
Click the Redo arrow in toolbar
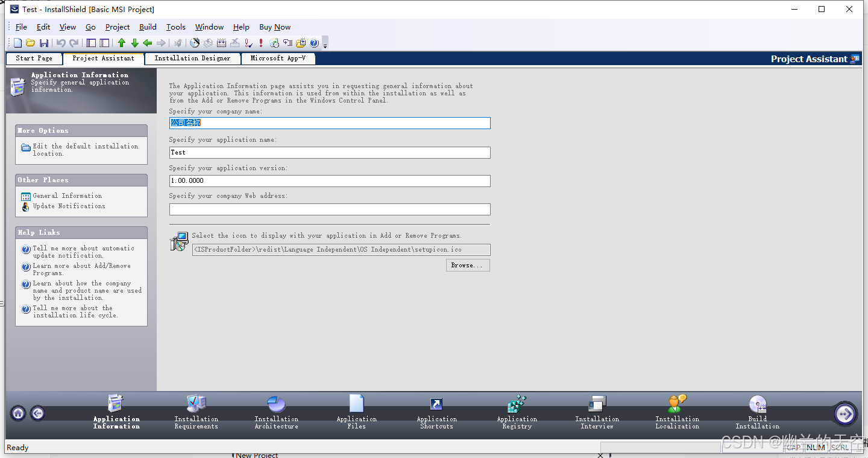coord(74,43)
